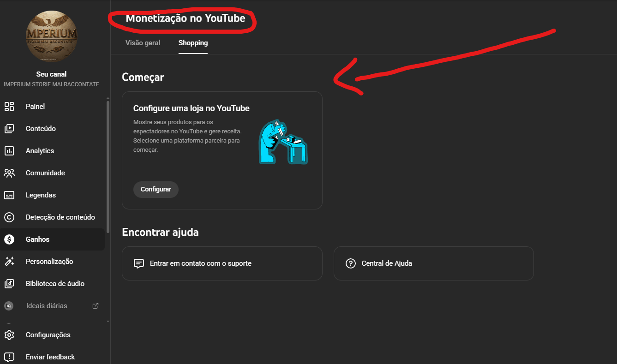
Task: Click the question mark Central de Ajuda icon
Action: (350, 263)
